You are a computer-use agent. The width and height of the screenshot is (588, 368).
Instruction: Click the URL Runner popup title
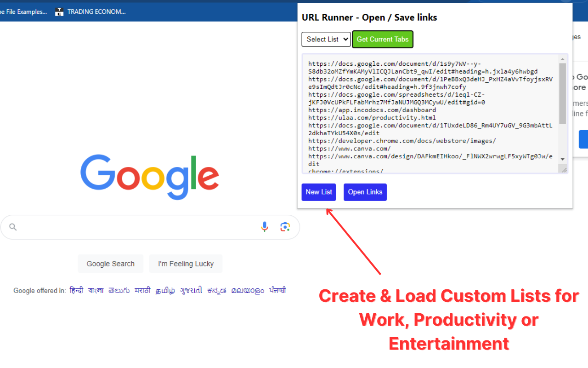369,17
